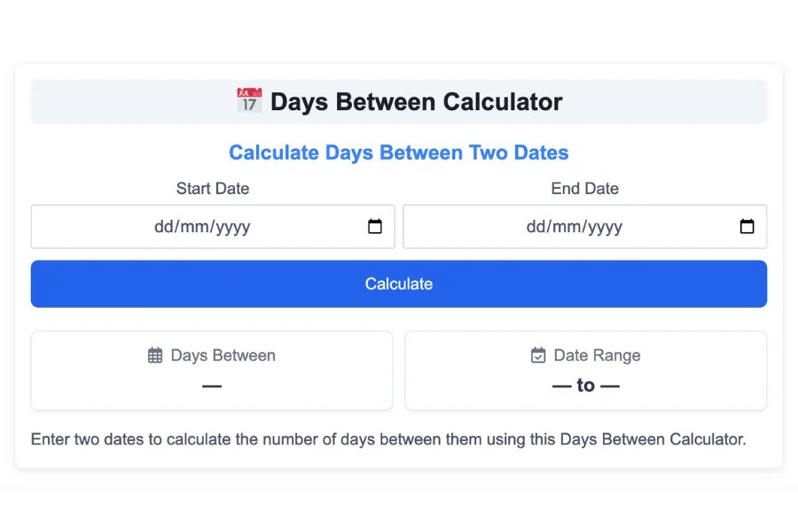798x532 pixels.
Task: Click the End Date field label
Action: pos(585,188)
